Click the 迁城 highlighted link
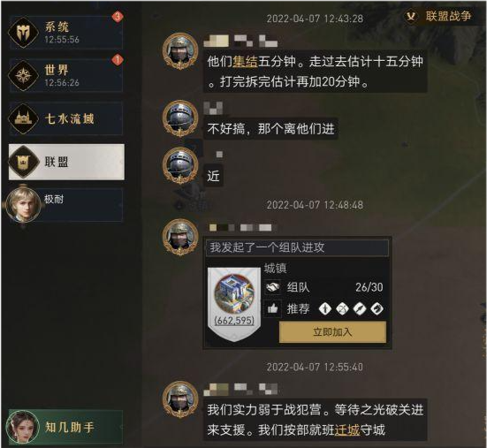Viewport: 487px width, 448px height. 347,430
